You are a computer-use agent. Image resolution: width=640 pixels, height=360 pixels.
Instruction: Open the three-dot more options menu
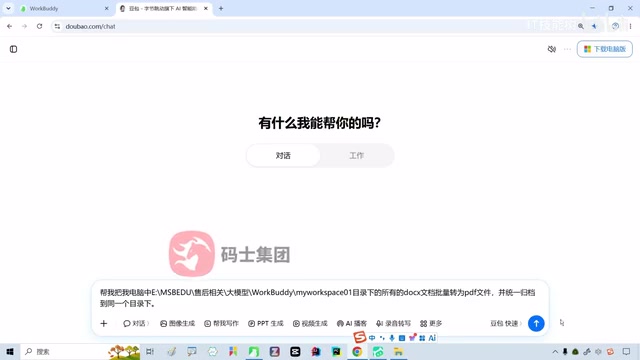click(x=567, y=49)
